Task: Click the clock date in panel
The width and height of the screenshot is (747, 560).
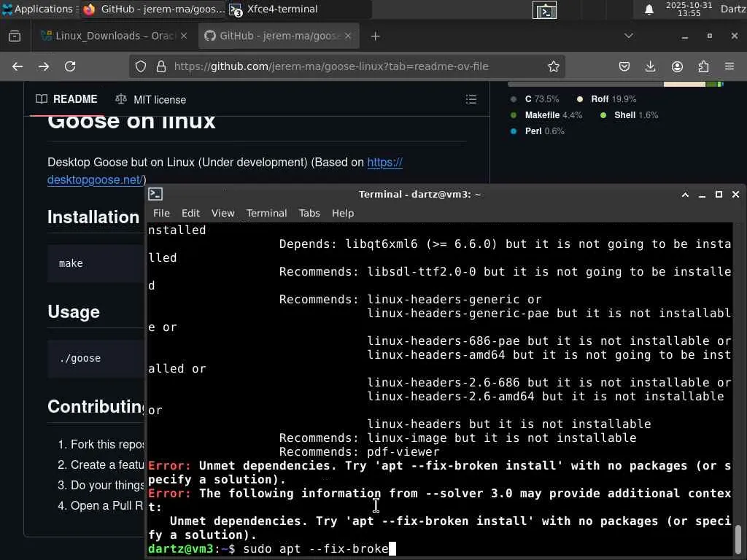Action: coord(689,9)
